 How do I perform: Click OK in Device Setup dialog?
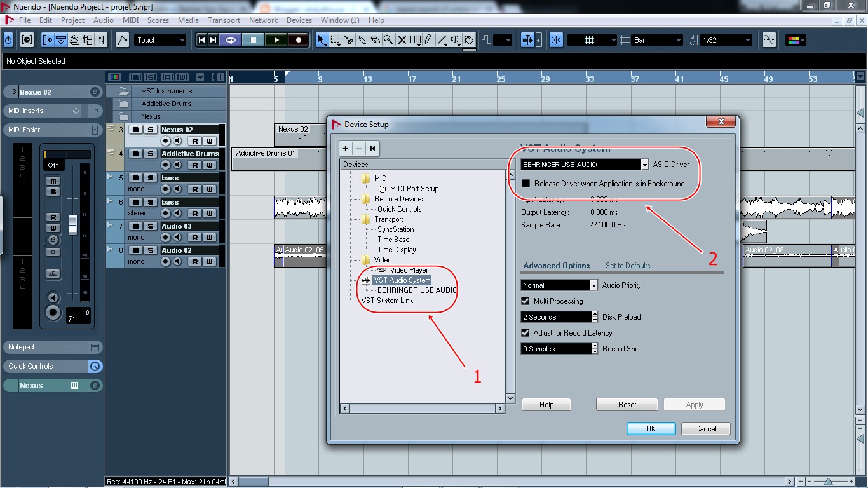click(x=651, y=429)
